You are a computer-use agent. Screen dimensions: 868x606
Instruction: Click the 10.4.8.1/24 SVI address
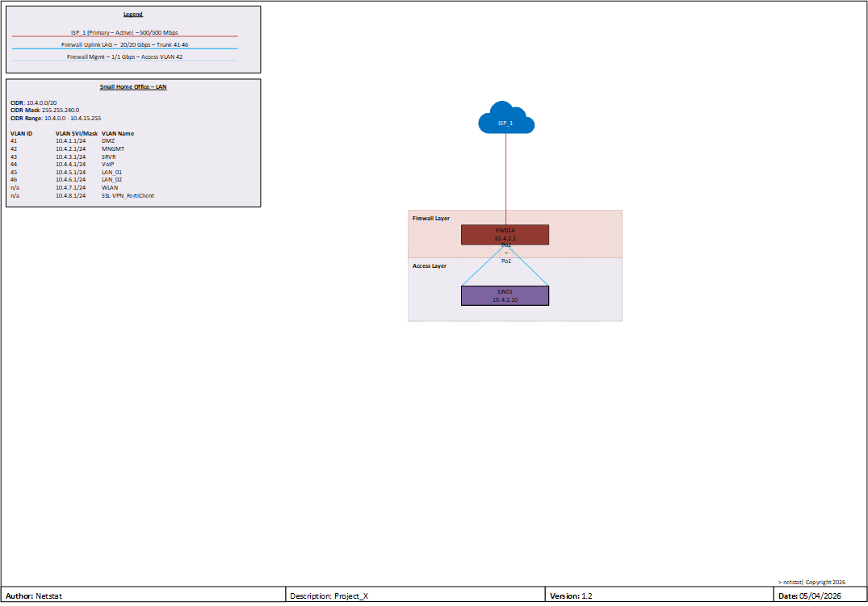pos(70,195)
